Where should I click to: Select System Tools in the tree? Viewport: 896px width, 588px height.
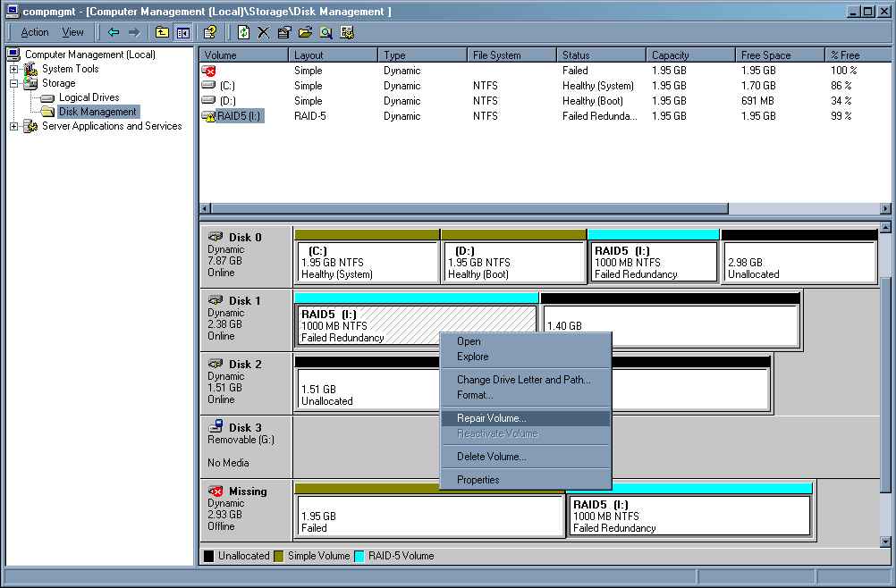71,69
